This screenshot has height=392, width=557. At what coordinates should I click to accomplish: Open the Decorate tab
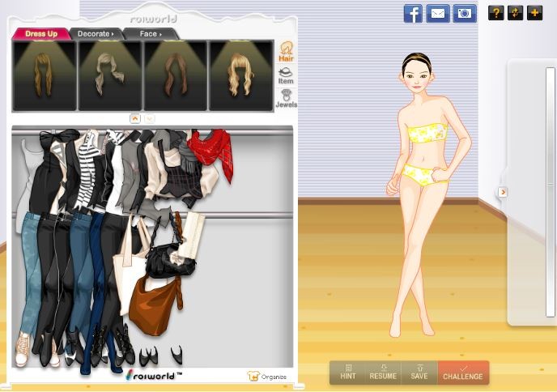click(96, 34)
